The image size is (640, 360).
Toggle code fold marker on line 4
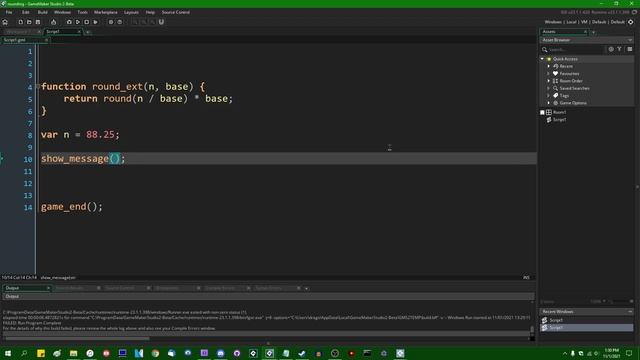(38, 86)
